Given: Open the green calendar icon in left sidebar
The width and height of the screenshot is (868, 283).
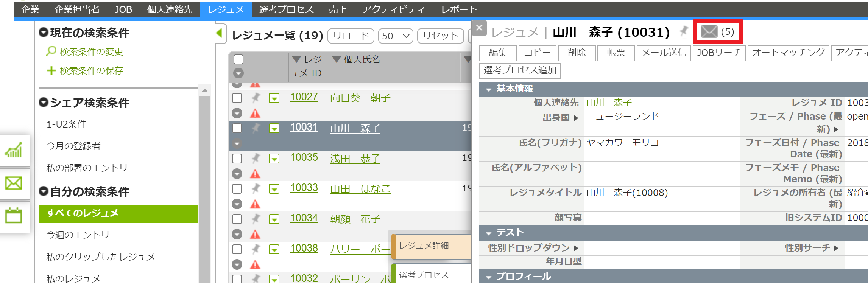Looking at the screenshot, I should click(x=14, y=216).
